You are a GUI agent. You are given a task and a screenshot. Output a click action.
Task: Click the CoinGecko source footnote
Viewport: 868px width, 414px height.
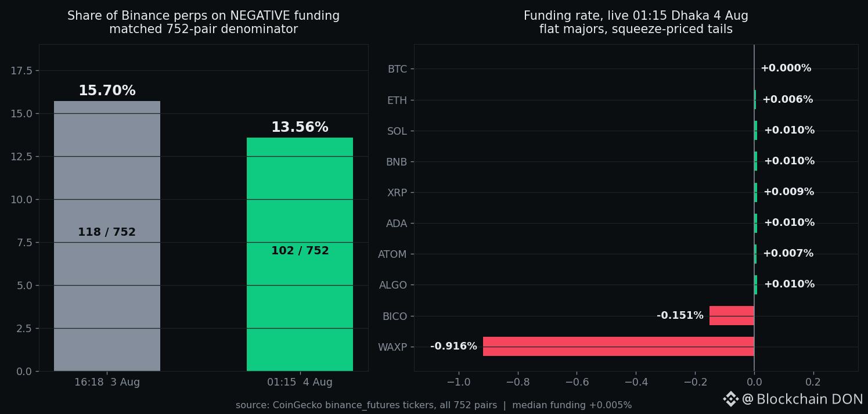tap(434, 405)
